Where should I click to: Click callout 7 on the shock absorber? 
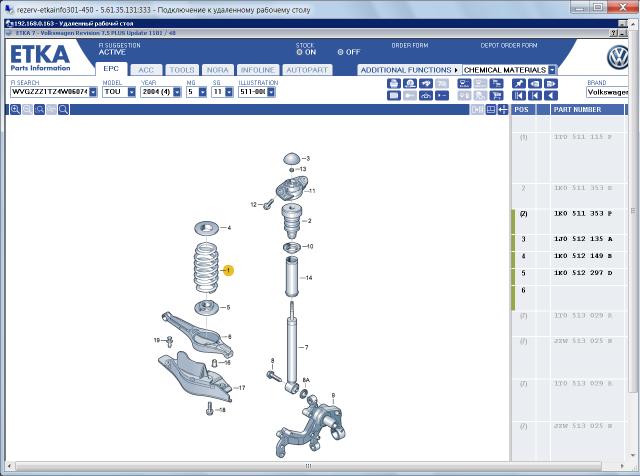click(307, 347)
